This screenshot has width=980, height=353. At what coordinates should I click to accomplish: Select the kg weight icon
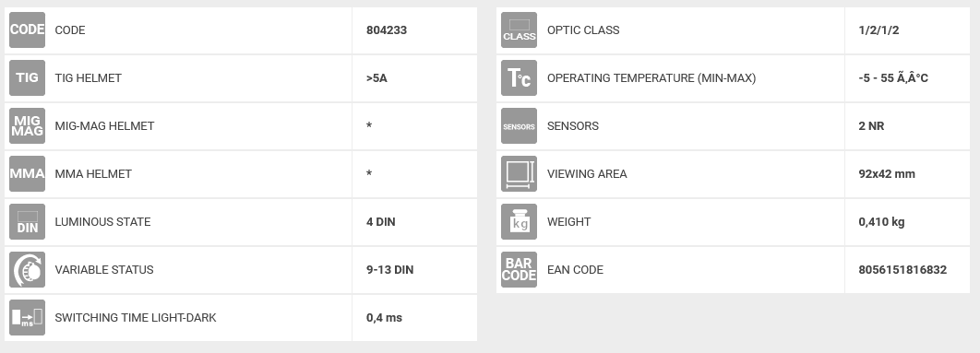point(519,222)
